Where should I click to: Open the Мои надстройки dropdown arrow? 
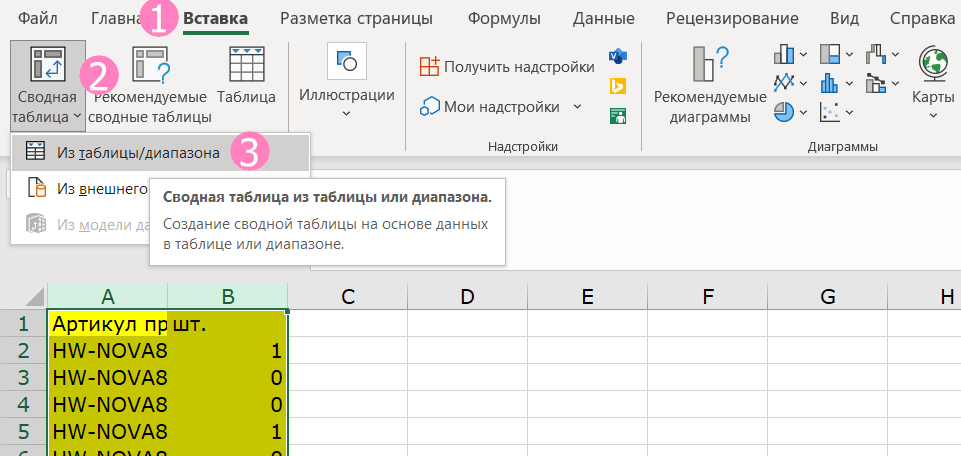pyautogui.click(x=578, y=107)
